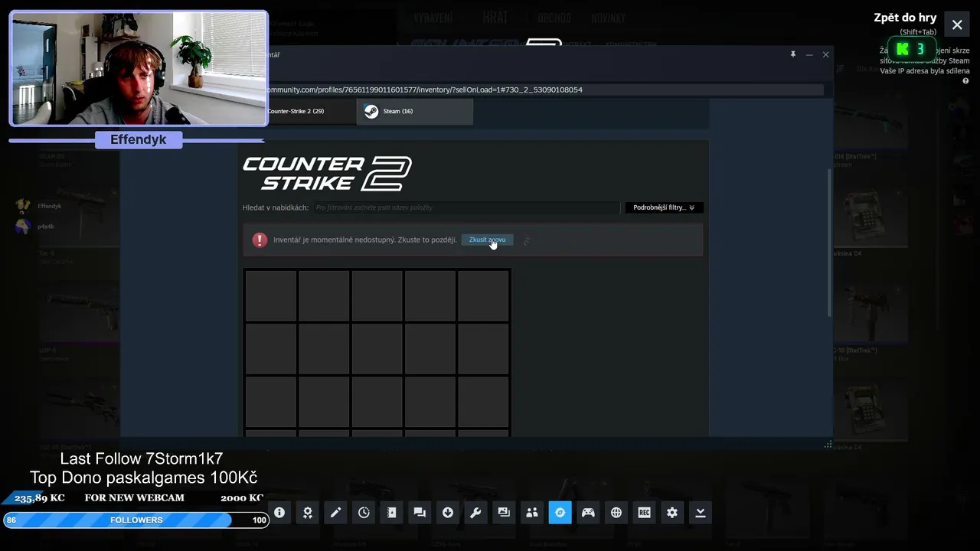Click the highlighted compass browser icon
This screenshot has height=551, width=980.
560,513
